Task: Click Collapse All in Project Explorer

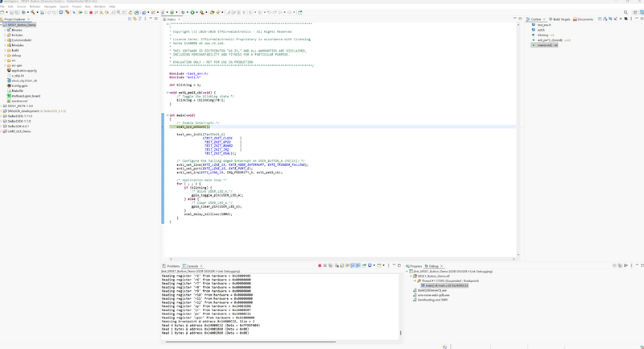Action: click(130, 19)
